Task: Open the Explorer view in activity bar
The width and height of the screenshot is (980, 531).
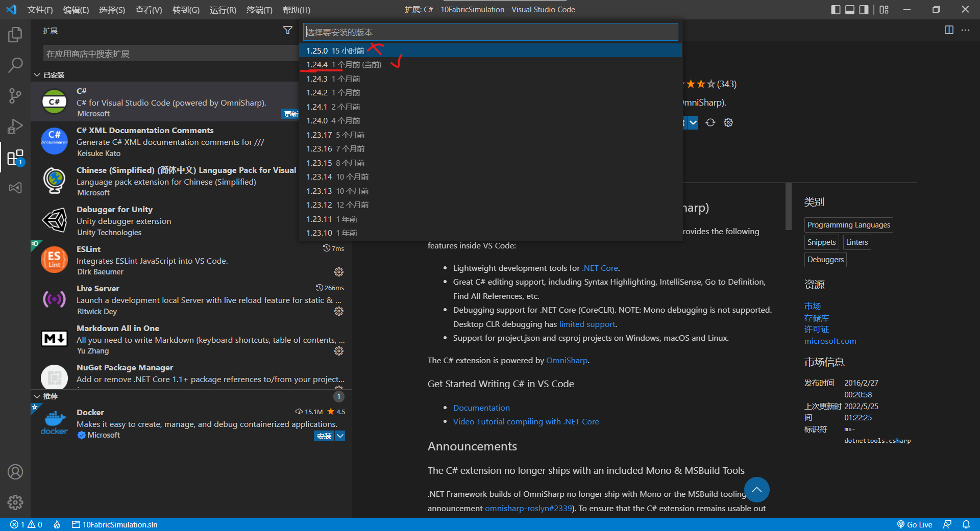Action: (x=15, y=35)
